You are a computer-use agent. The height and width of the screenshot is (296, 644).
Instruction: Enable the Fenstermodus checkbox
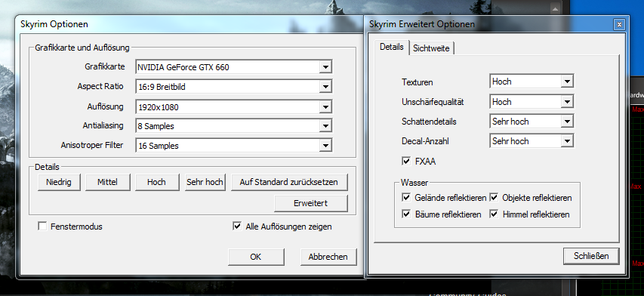click(x=42, y=227)
